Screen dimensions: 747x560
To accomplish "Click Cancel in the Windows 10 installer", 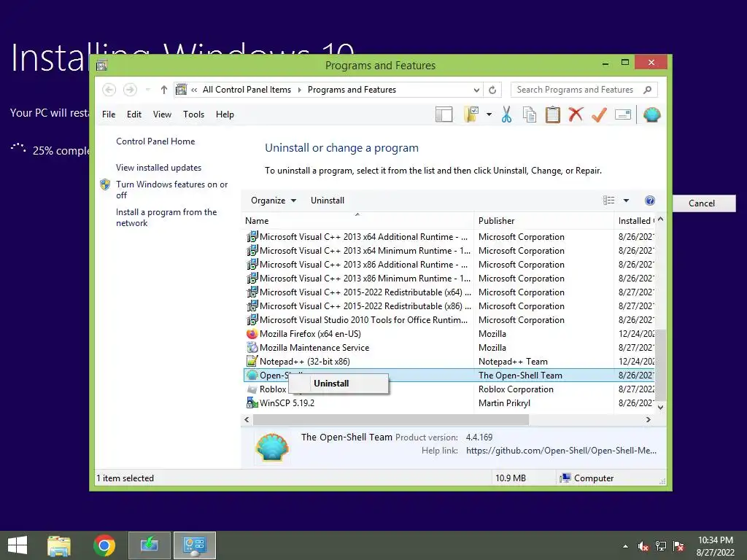I will click(702, 203).
